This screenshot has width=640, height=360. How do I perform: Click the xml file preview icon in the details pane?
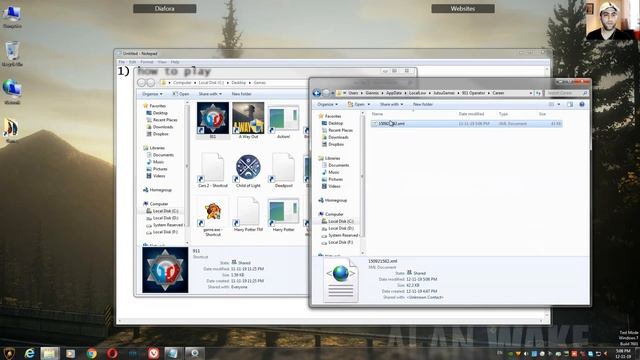[x=340, y=280]
